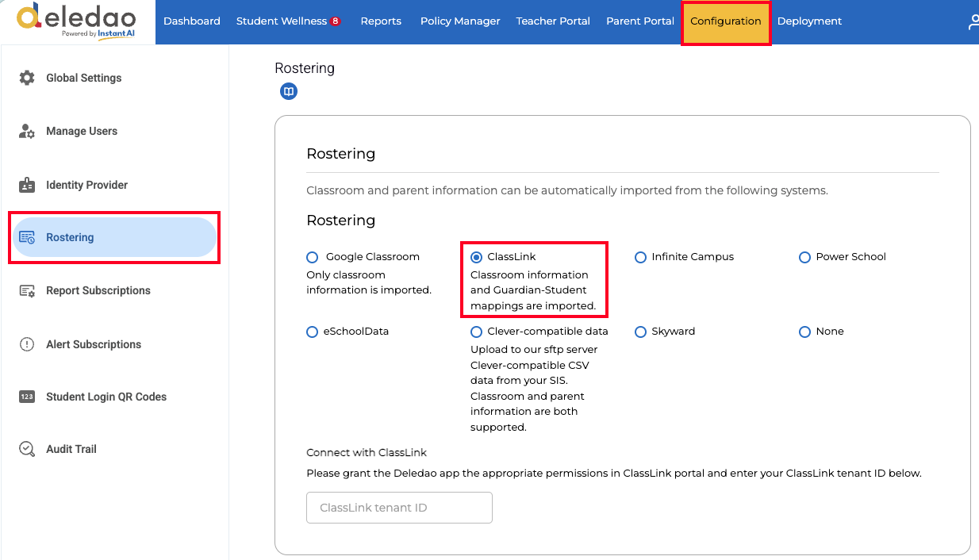979x560 pixels.
Task: Click the Student Login QR Codes icon
Action: click(27, 397)
